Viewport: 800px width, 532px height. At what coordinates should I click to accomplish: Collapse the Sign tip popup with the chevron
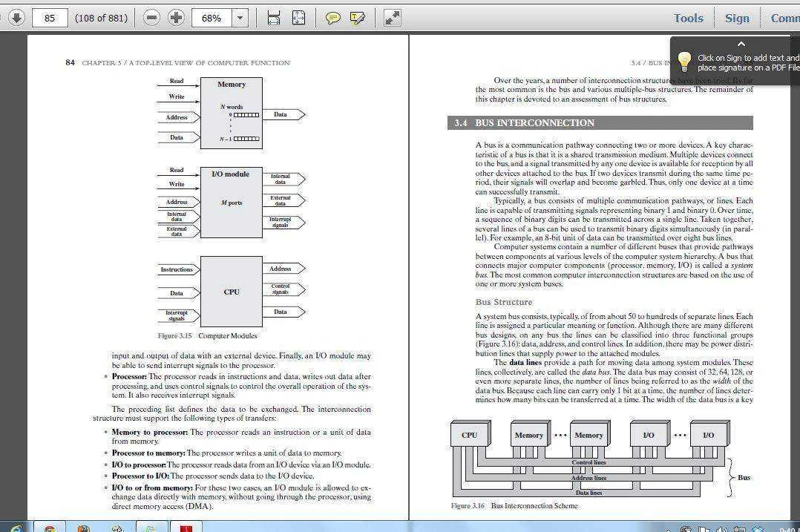[x=741, y=45]
